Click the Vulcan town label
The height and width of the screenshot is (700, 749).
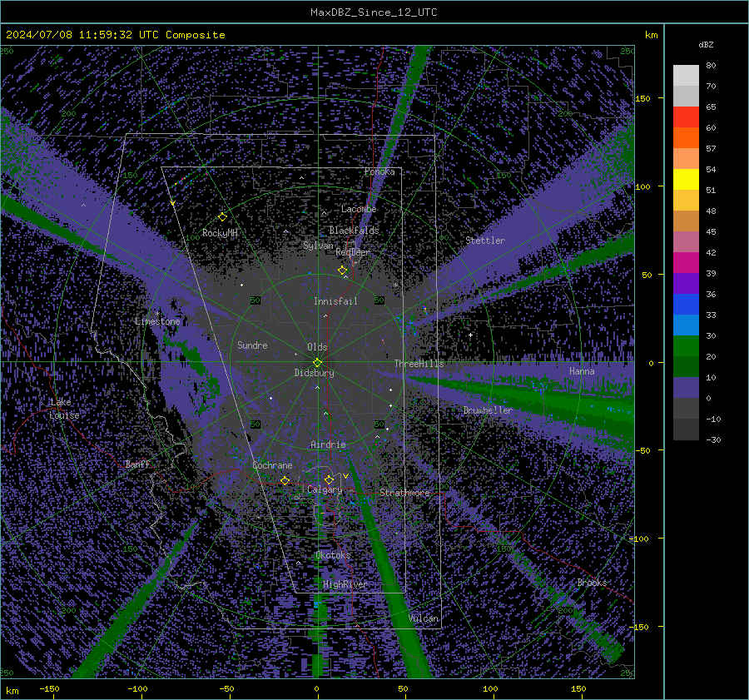[x=424, y=618]
